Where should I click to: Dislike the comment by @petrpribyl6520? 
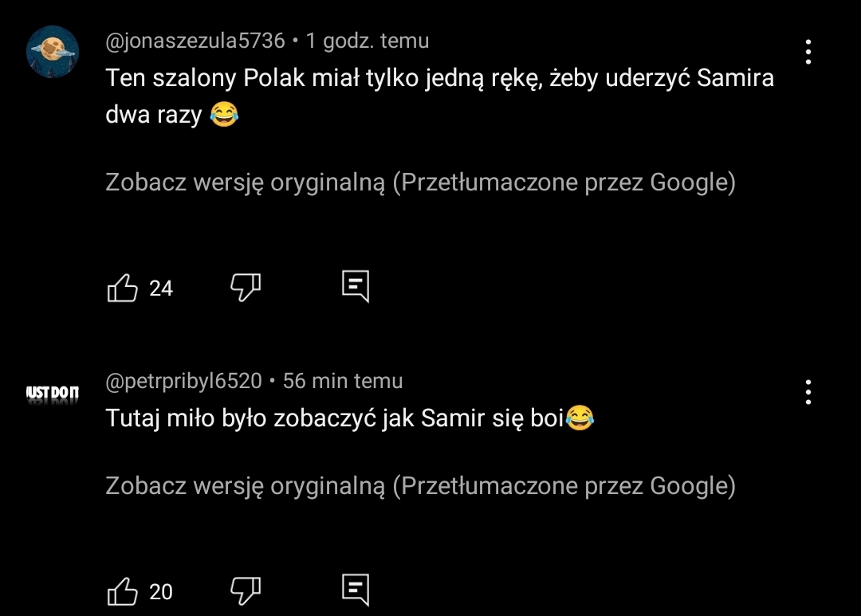pos(246,590)
